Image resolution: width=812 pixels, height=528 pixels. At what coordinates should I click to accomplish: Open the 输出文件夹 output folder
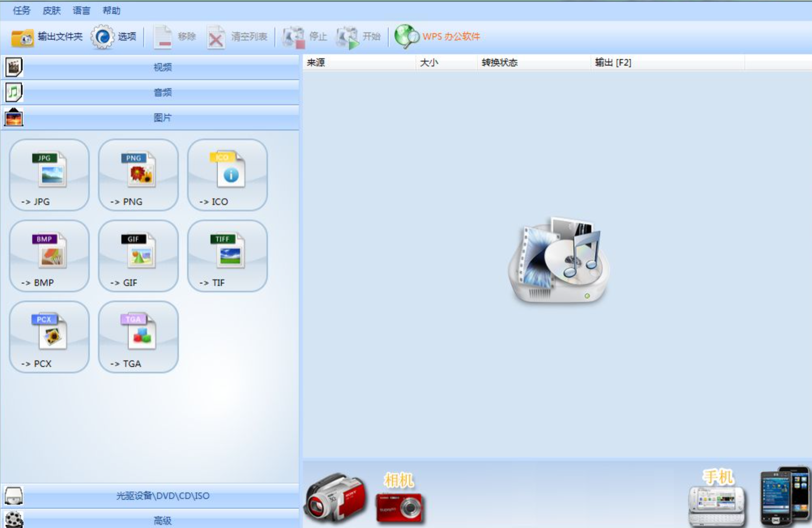(47, 37)
